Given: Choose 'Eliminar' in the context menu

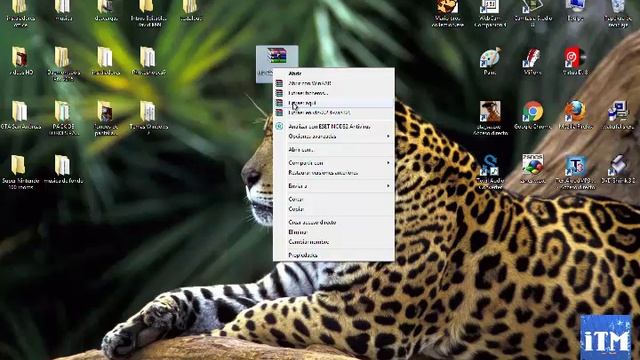Looking at the screenshot, I should 333,232.
